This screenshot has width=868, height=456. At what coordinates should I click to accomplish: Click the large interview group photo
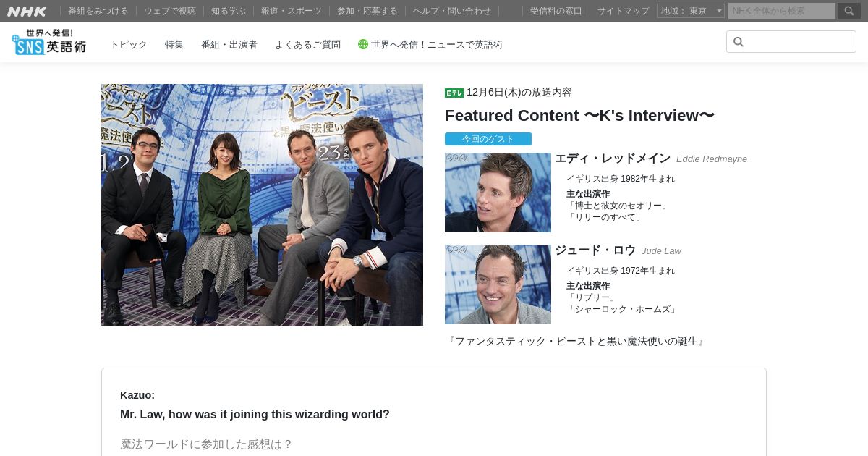coord(262,205)
